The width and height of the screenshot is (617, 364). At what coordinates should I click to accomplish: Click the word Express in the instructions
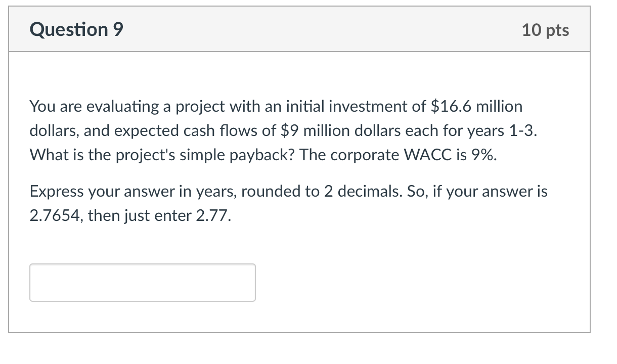tap(55, 191)
